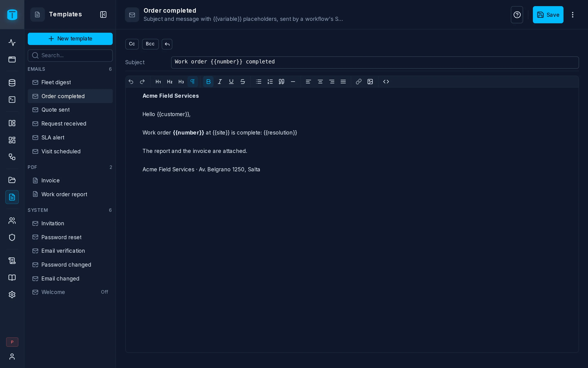Screen dimensions: 588x368
Task: Toggle strikethrough formatting
Action: 243,82
